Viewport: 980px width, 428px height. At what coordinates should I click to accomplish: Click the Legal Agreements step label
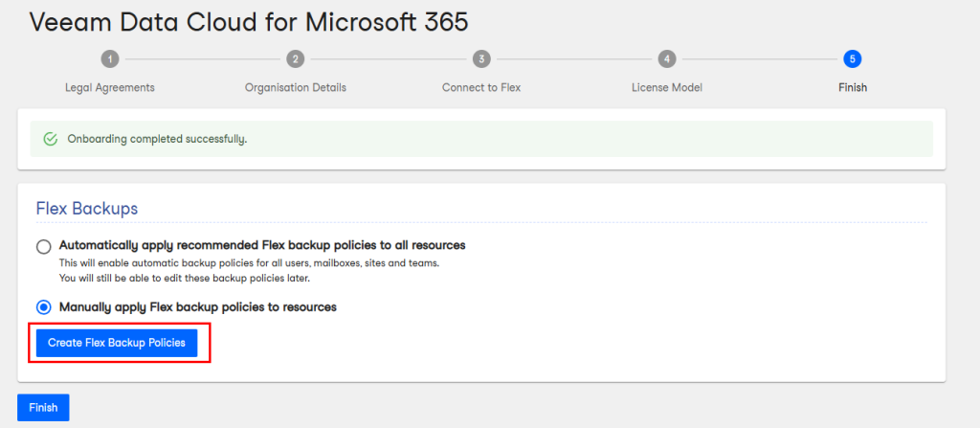[110, 87]
